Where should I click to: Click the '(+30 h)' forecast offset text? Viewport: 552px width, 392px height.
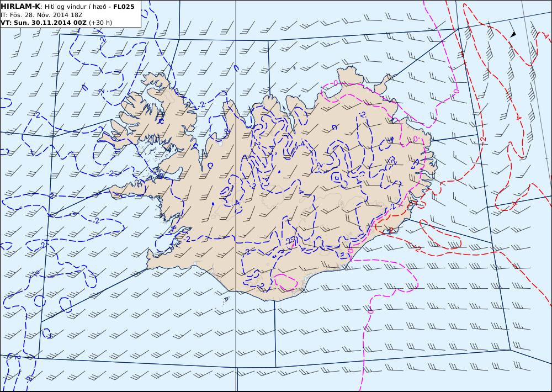(100, 23)
